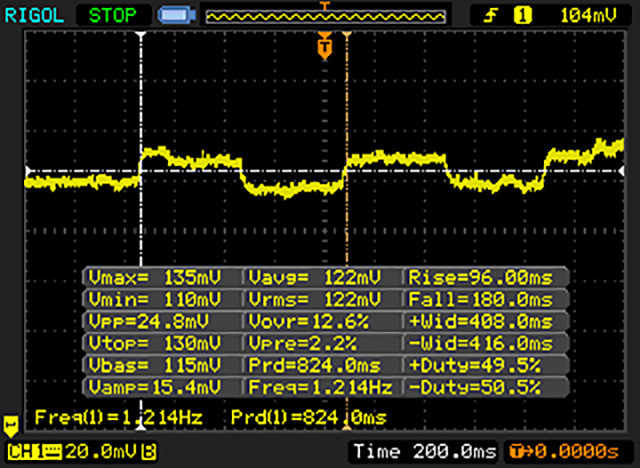Click the bandwidth limit B icon

click(149, 452)
